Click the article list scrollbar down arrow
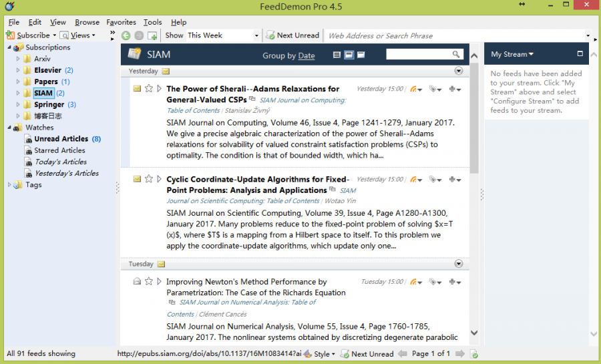This screenshot has height=364, width=601. [474, 333]
